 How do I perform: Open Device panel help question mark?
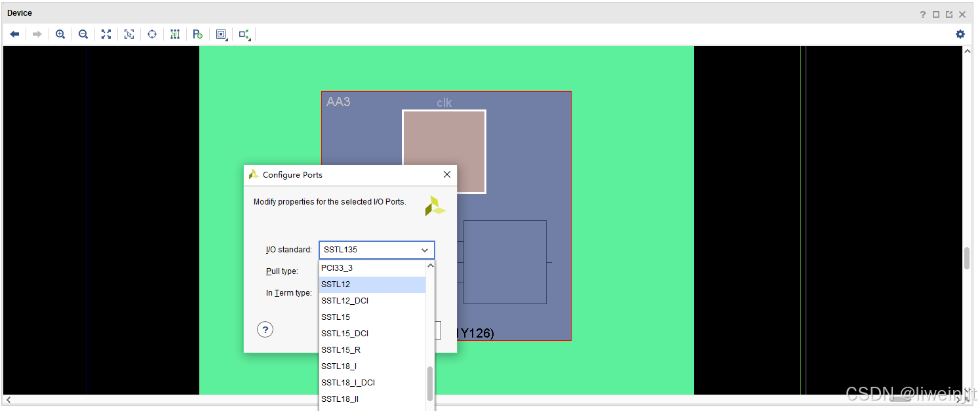[923, 14]
